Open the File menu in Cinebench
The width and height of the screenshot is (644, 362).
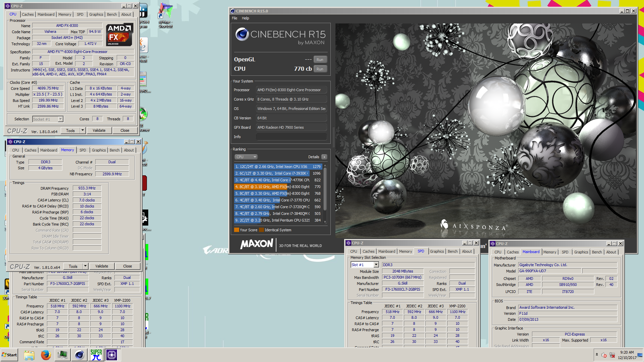click(x=234, y=18)
